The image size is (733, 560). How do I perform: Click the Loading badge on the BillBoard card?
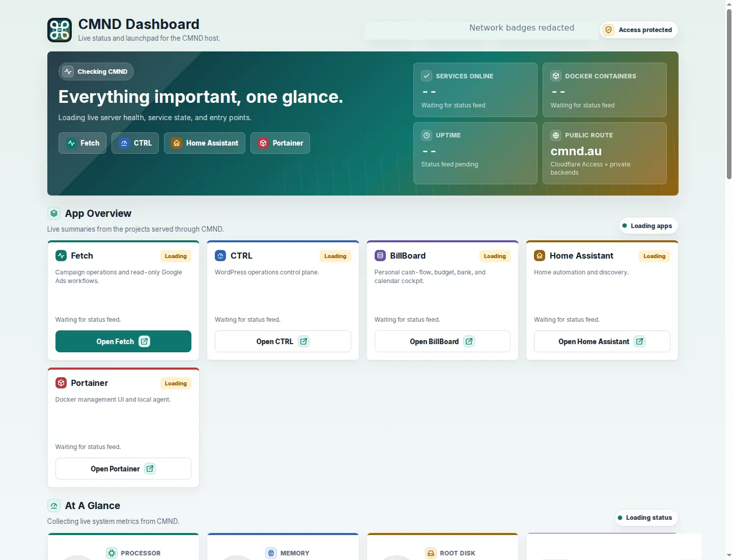click(495, 256)
